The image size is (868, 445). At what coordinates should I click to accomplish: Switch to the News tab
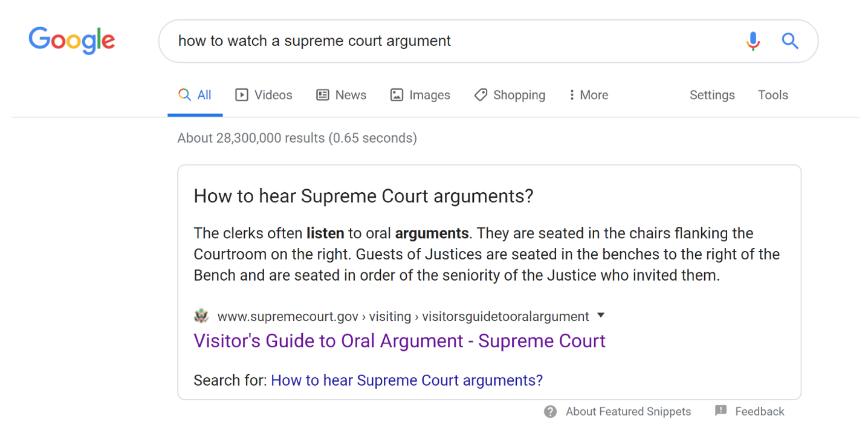click(x=342, y=95)
